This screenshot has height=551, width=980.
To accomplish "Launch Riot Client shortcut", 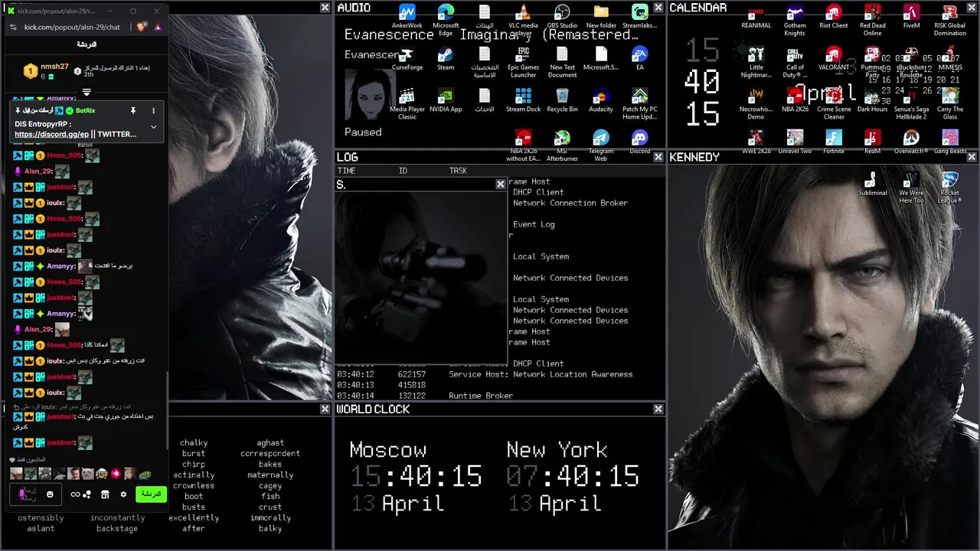I will click(x=834, y=18).
